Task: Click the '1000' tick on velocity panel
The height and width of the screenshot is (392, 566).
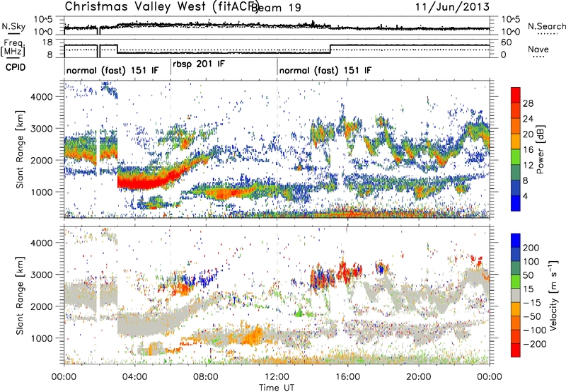Action: tap(41, 338)
